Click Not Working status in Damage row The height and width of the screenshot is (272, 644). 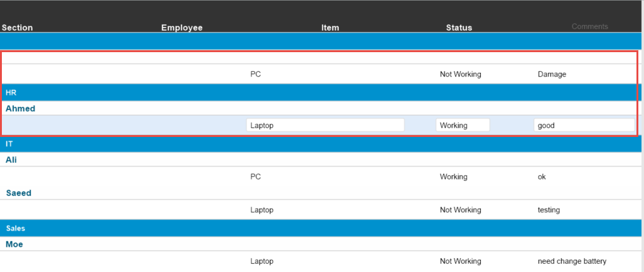[461, 74]
